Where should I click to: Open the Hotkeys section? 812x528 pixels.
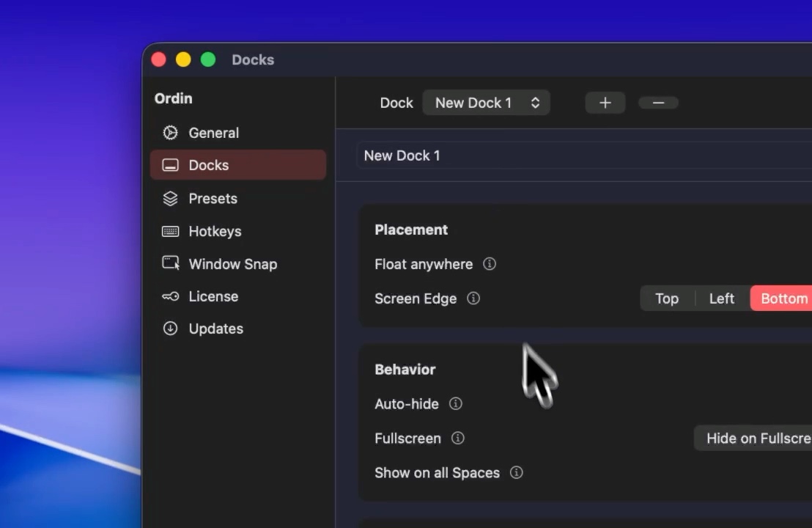pyautogui.click(x=238, y=231)
